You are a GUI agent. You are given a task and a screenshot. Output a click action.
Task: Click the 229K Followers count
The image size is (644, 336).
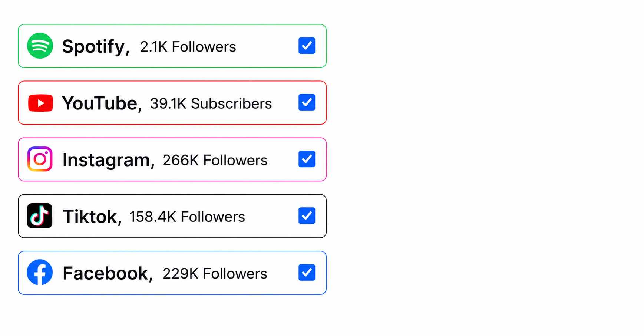(215, 274)
